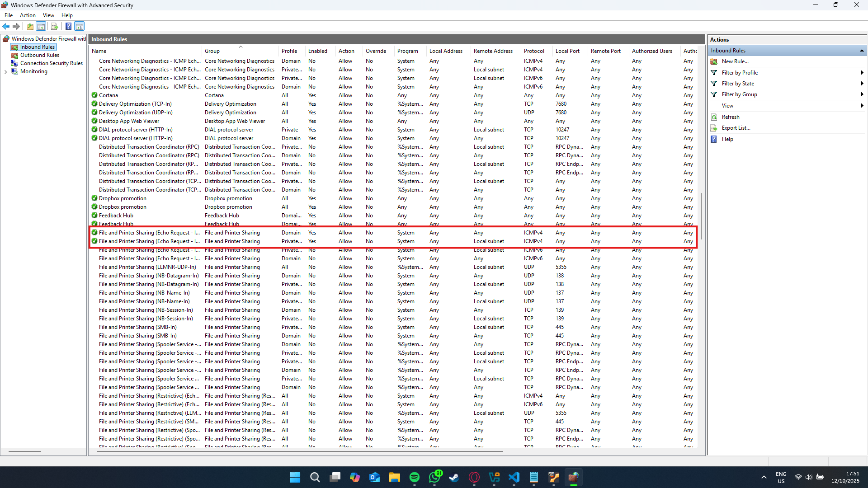This screenshot has height=488, width=868.
Task: Click New Rule in Actions pane
Action: (735, 61)
